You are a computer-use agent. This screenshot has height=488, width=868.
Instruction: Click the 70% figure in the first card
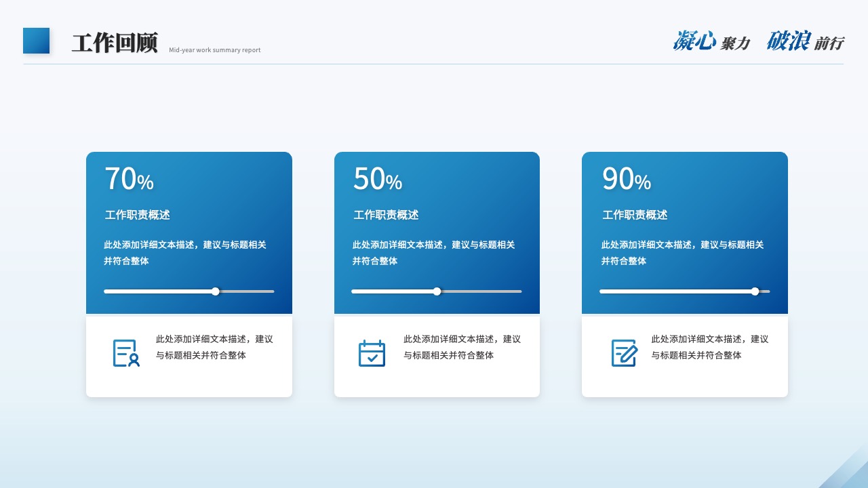pos(129,179)
